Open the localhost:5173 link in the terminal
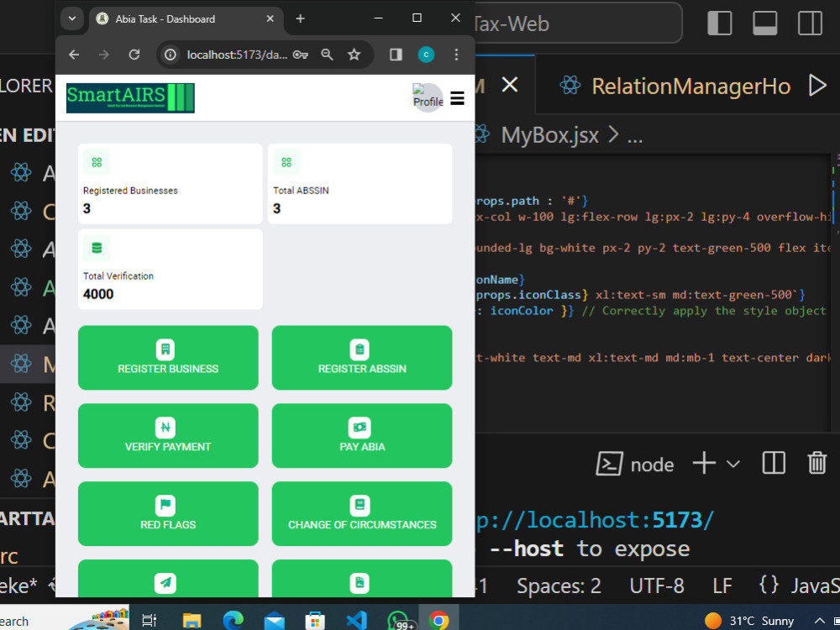 pos(595,520)
